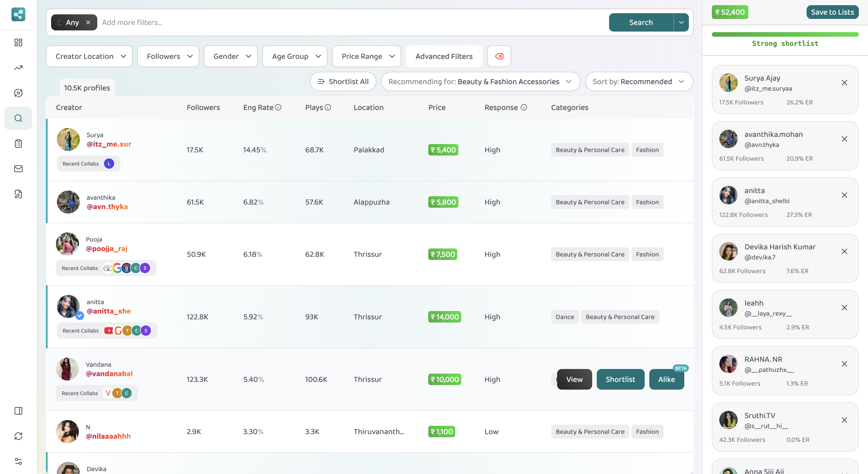Open the Recommending for category dropdown
This screenshot has height=474, width=868.
pyautogui.click(x=480, y=81)
